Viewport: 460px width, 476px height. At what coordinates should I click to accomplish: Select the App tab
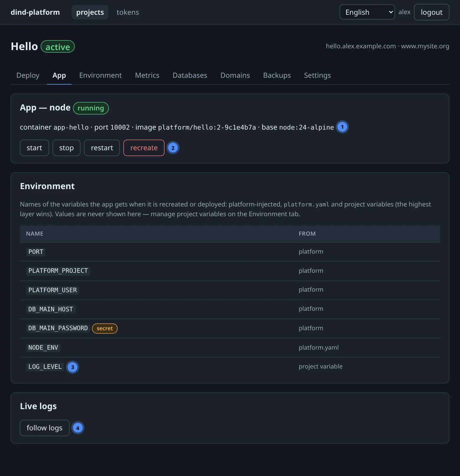(x=59, y=75)
